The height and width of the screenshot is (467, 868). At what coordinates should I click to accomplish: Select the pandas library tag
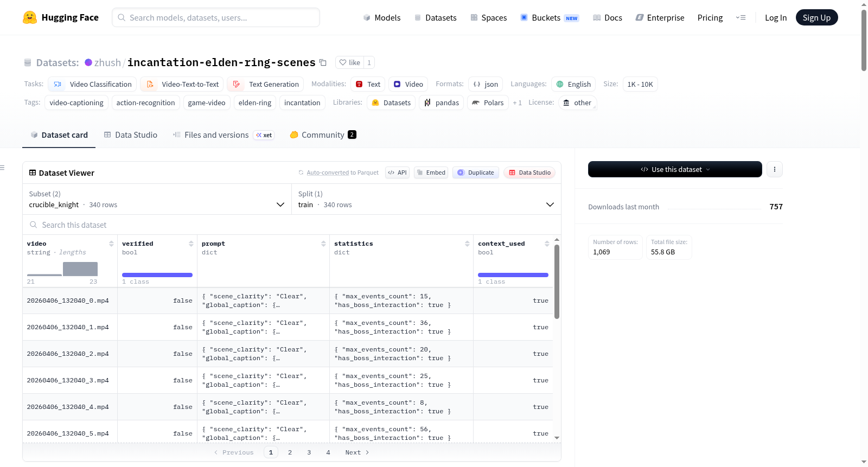(x=441, y=103)
